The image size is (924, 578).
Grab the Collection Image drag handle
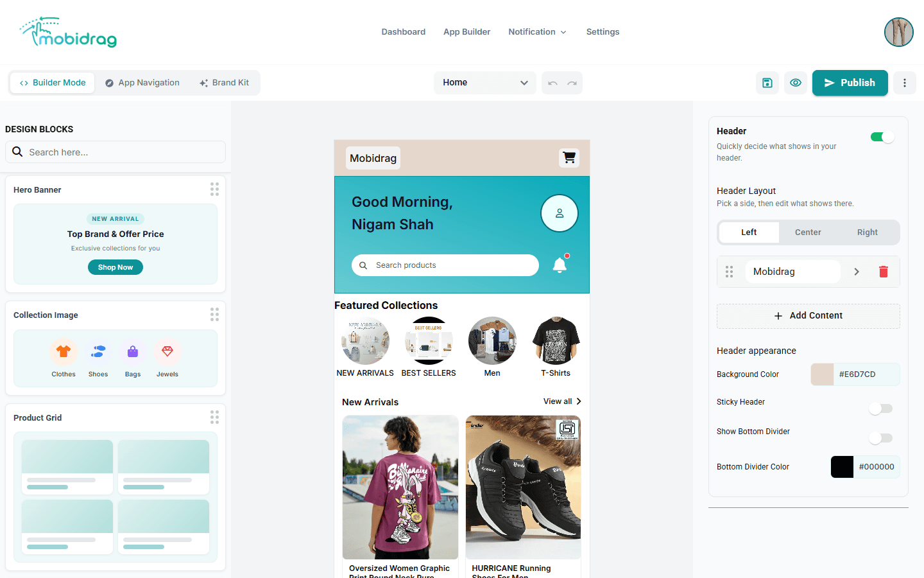point(214,314)
